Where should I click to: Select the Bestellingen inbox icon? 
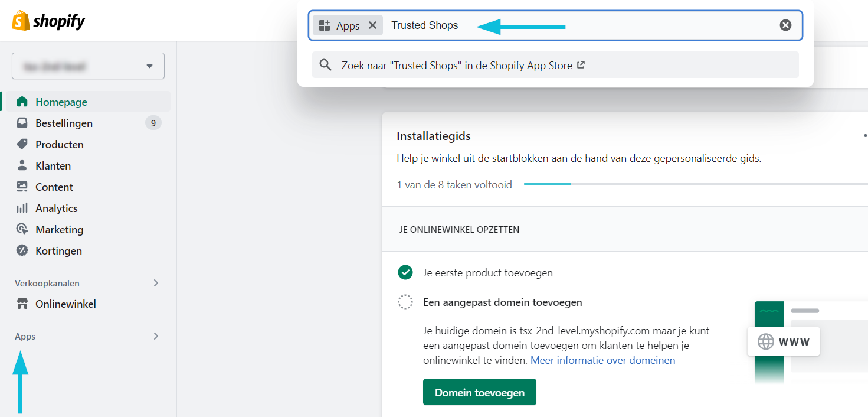(22, 123)
